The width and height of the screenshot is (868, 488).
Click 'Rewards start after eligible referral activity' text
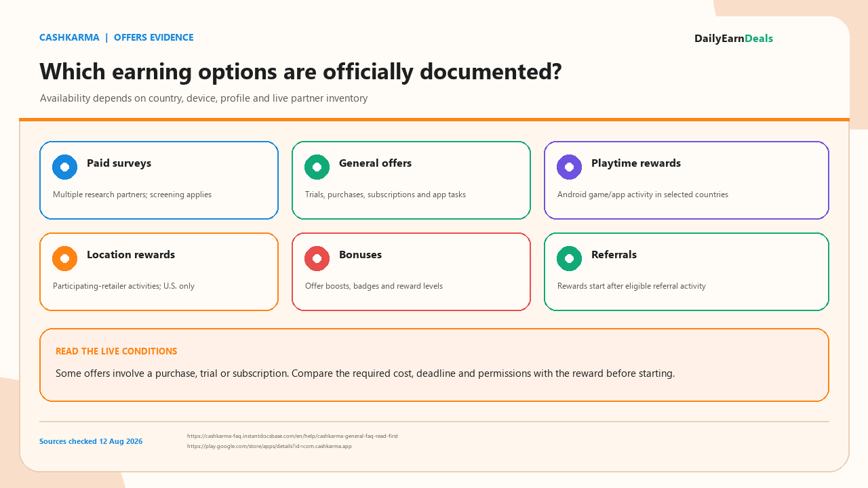click(631, 286)
